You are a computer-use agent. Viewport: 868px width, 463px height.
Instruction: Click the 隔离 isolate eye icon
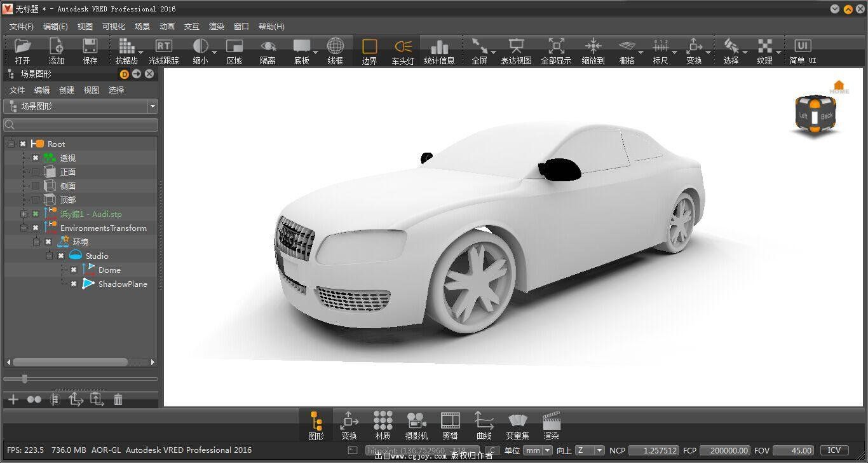tap(268, 46)
